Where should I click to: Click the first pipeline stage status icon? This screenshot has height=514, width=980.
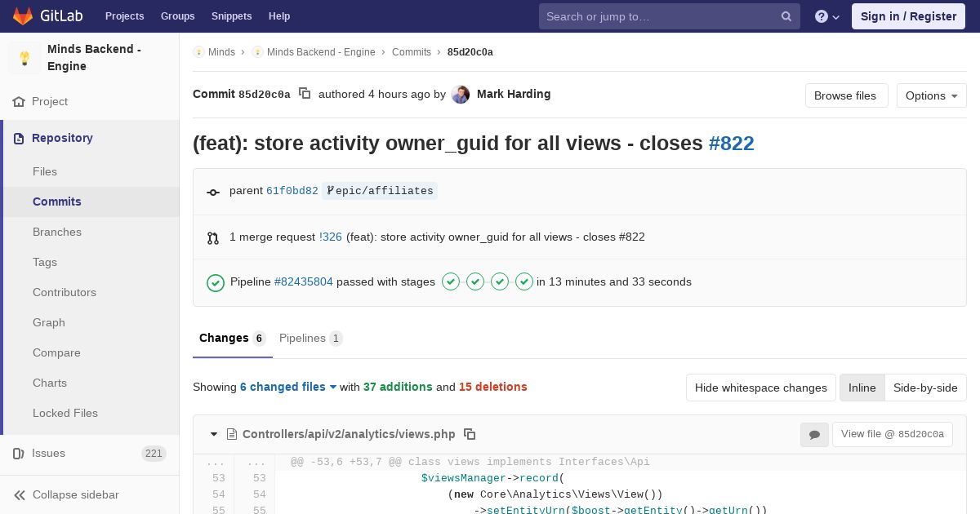point(451,281)
